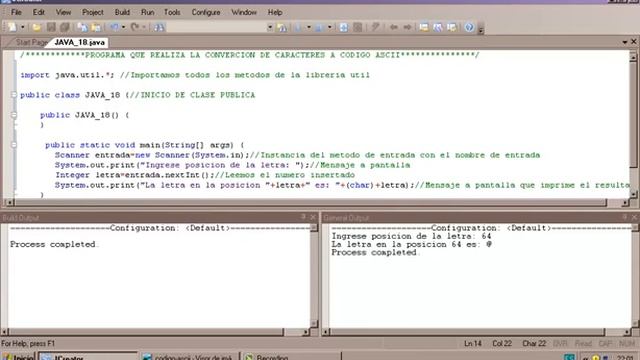Click the blue Help question-mark icon
The height and width of the screenshot is (360, 640).
click(x=469, y=27)
